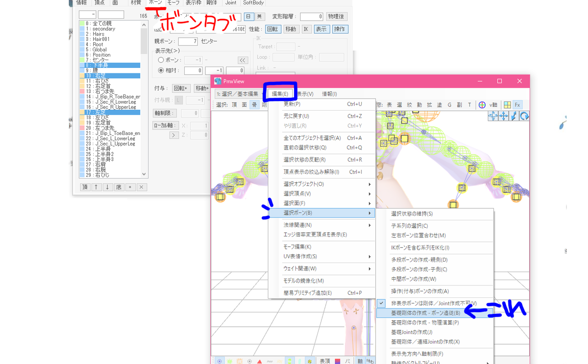The height and width of the screenshot is (364, 588).
Task: Click the X delete button under bone list
Action: [141, 187]
